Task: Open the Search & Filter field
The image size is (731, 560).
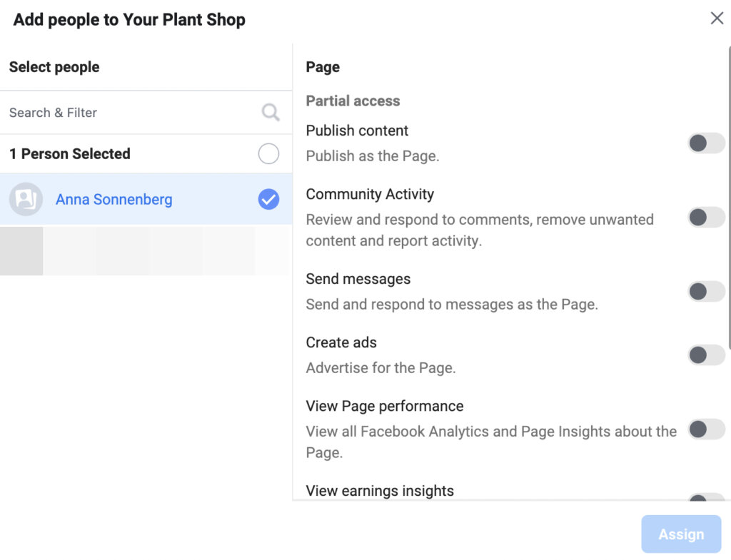Action: (107, 112)
